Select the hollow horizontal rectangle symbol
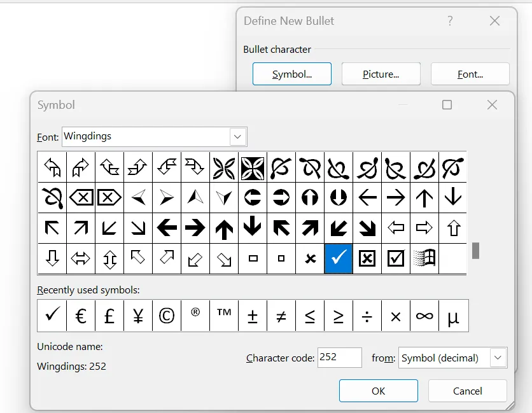The width and height of the screenshot is (532, 413). pos(253,258)
